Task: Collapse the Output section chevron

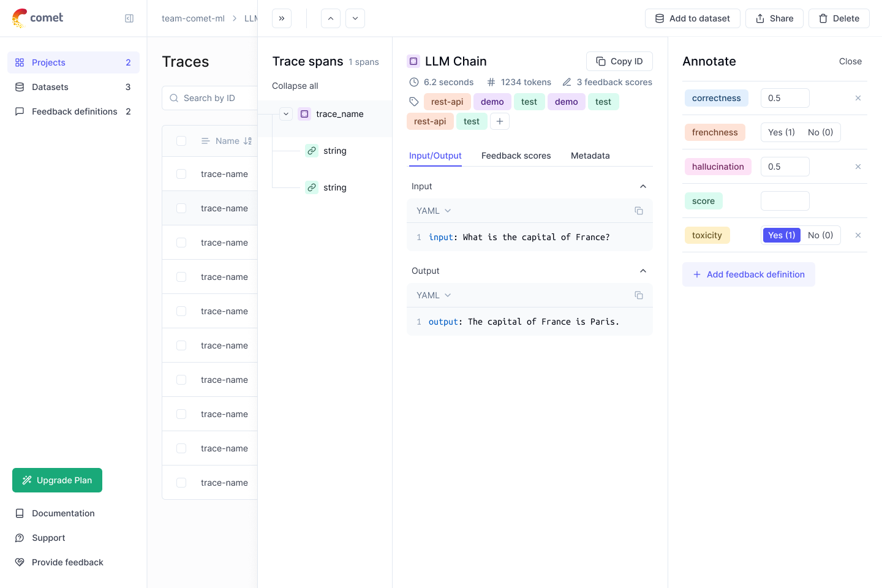Action: click(x=643, y=271)
